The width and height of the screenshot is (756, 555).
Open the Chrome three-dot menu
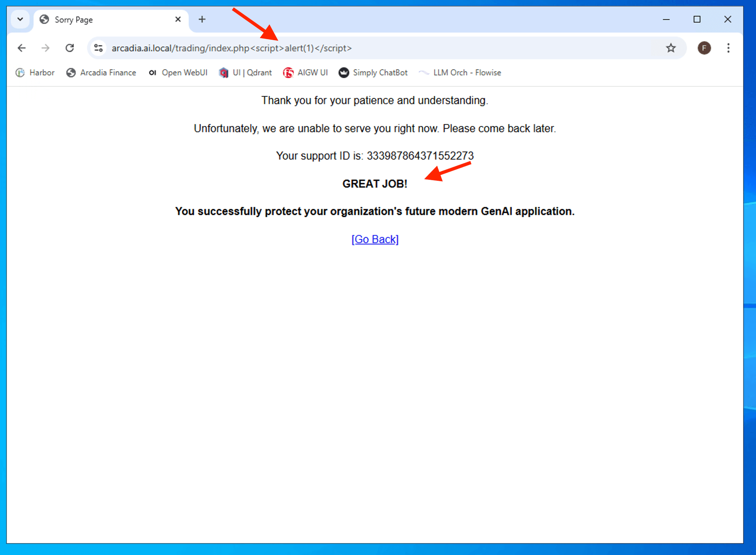tap(728, 48)
